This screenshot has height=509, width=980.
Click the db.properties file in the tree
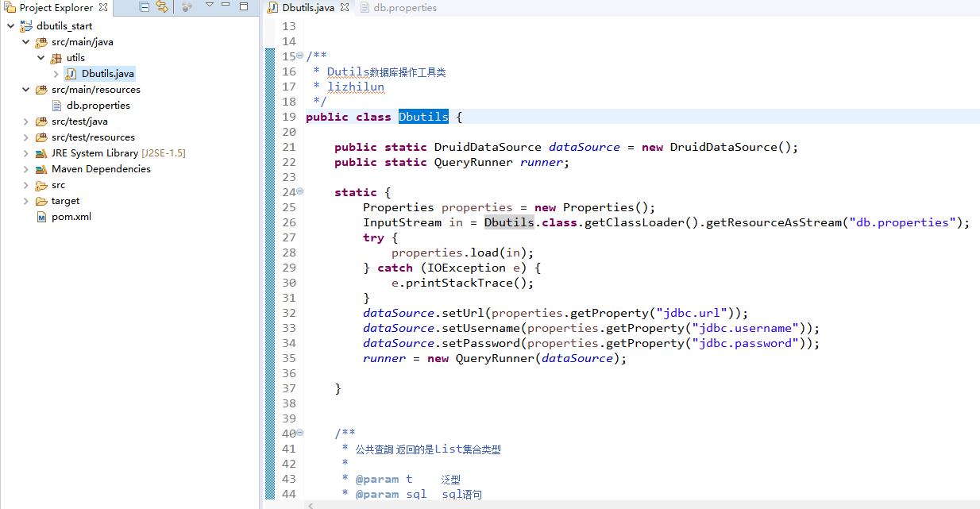tap(98, 106)
